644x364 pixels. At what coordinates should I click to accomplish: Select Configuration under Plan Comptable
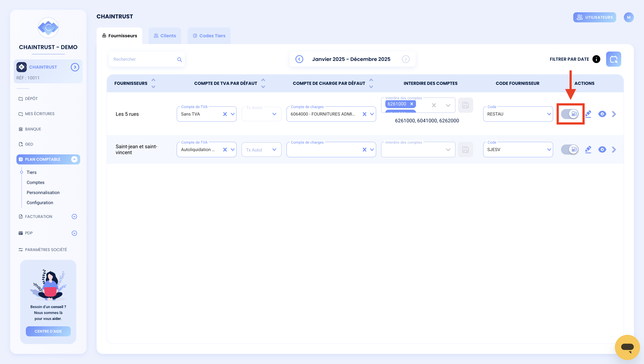coord(40,203)
